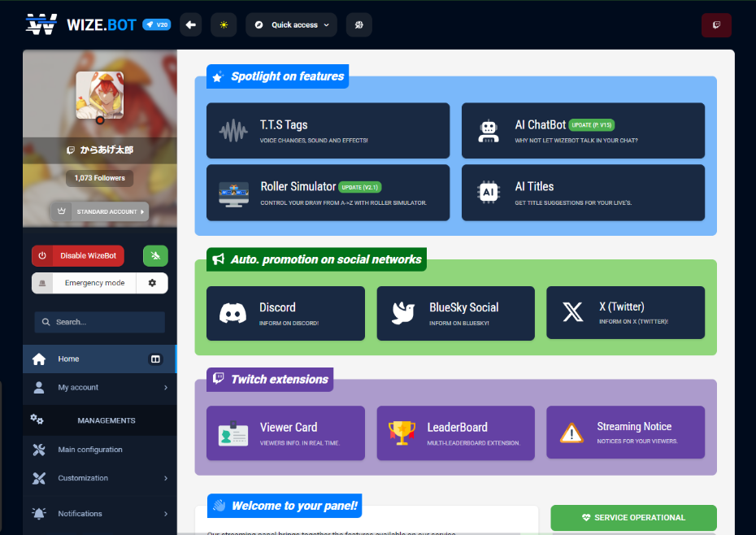
Task: Expand the Notifications menu
Action: [100, 514]
